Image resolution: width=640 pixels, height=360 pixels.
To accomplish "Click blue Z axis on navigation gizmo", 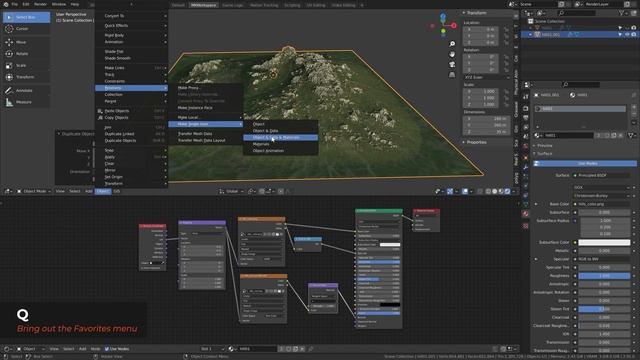I will tap(443, 17).
